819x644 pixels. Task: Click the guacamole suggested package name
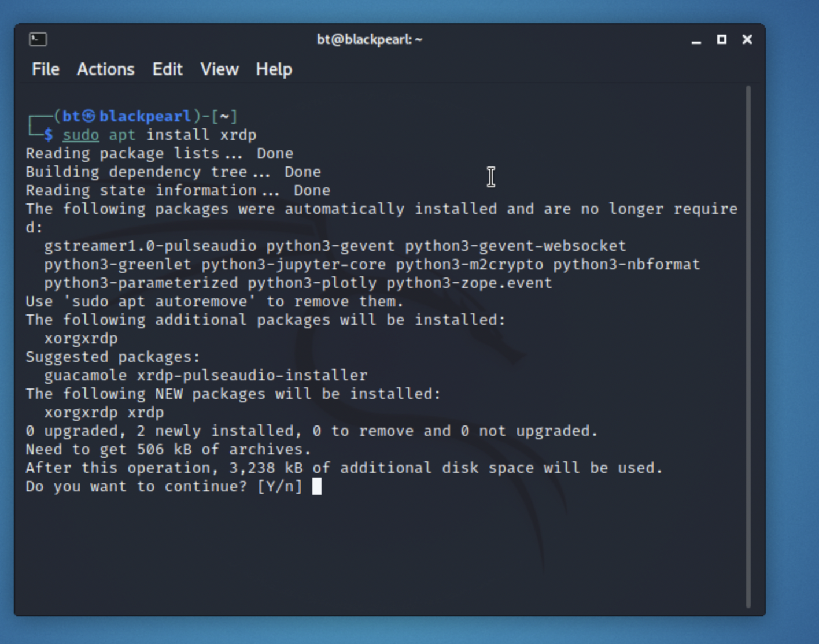click(86, 375)
